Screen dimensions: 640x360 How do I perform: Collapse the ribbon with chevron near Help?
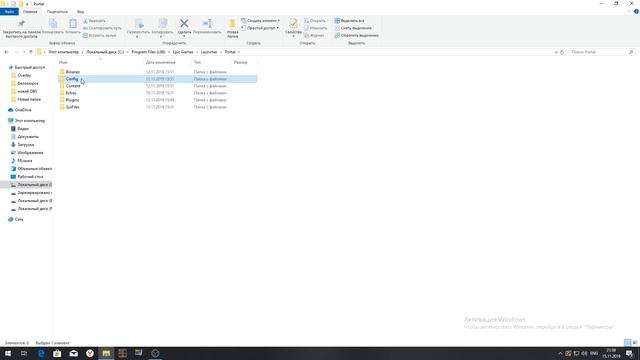[x=629, y=12]
